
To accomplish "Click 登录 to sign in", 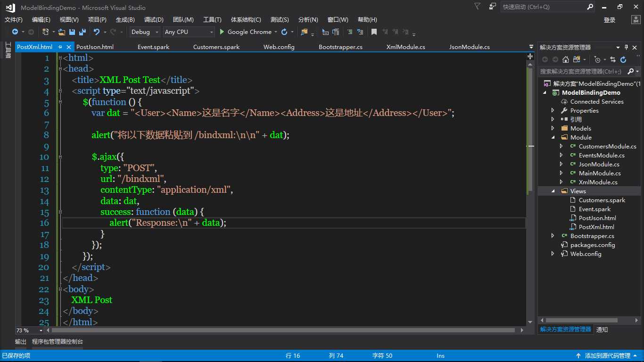I will [610, 20].
